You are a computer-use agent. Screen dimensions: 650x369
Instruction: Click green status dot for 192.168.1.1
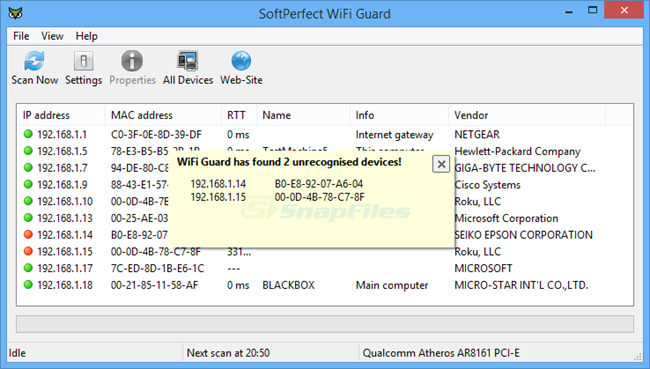pos(28,134)
